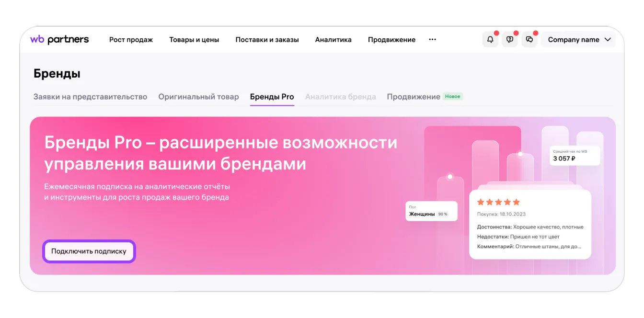Select the Аналитика бренда tab
The image size is (644, 318).
click(340, 97)
